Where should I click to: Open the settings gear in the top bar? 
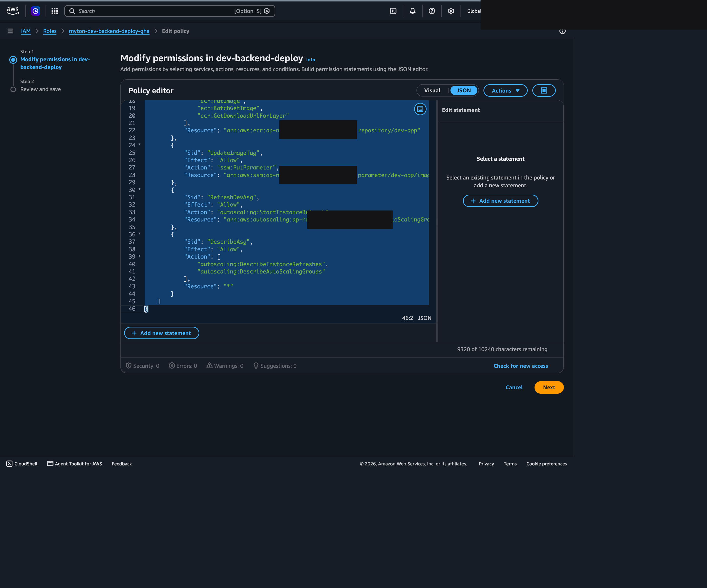tap(451, 11)
